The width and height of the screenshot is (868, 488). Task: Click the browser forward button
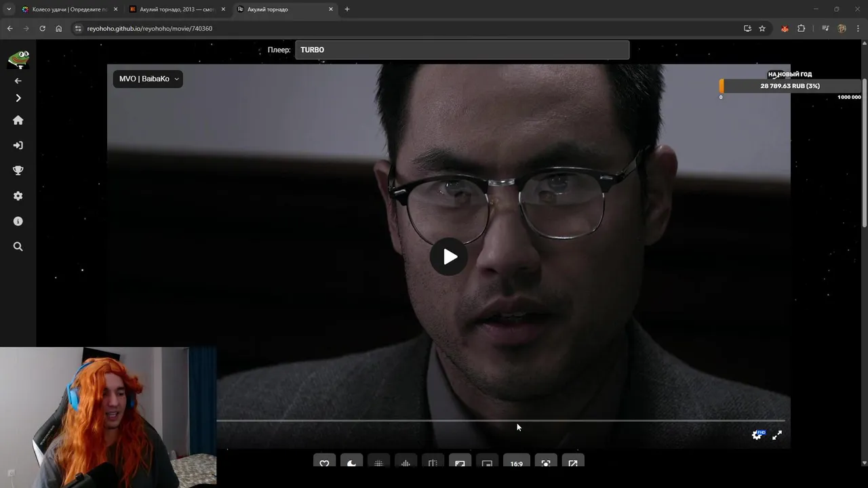[26, 28]
